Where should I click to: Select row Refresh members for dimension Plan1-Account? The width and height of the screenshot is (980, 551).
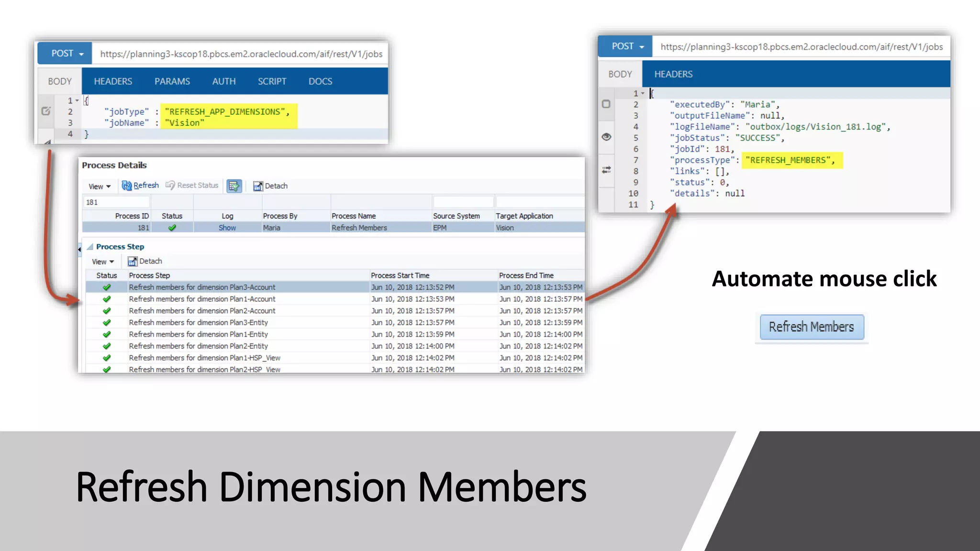click(x=335, y=299)
